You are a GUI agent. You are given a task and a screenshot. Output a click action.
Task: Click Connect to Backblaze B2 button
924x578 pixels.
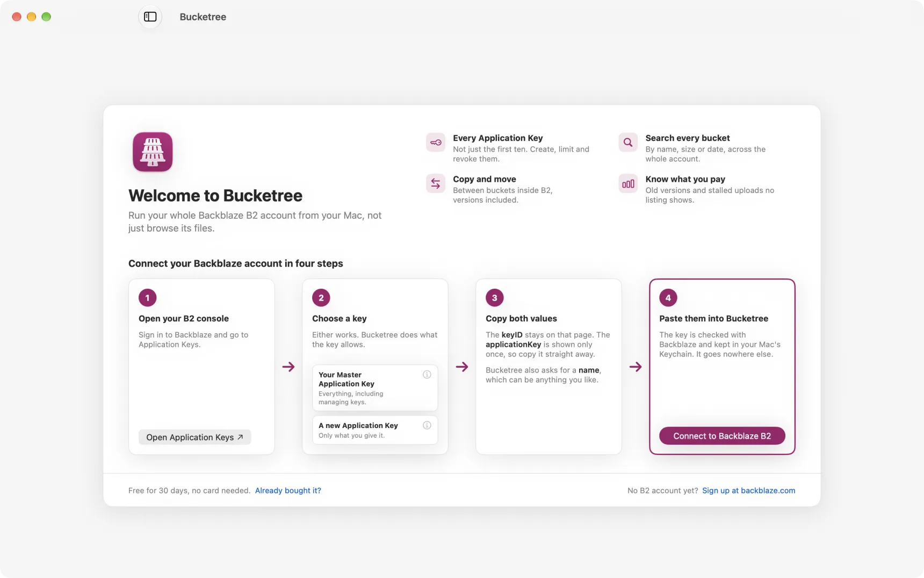[722, 436]
